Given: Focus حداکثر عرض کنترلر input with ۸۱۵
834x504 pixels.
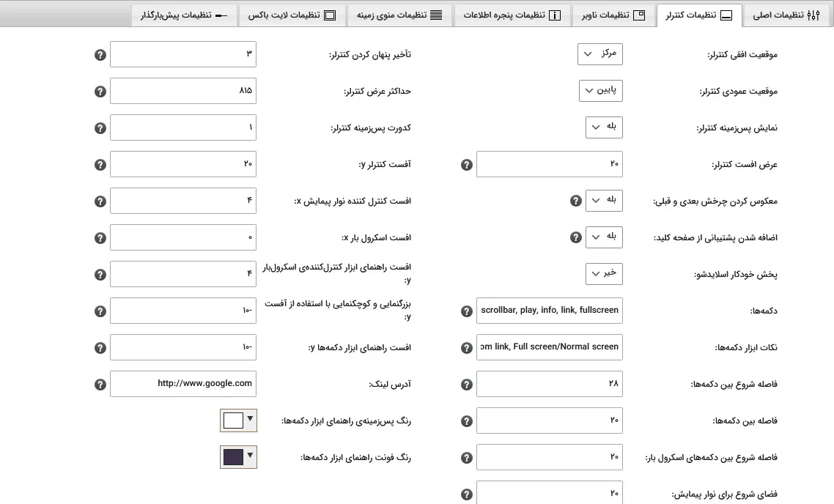Looking at the screenshot, I should 183,91.
